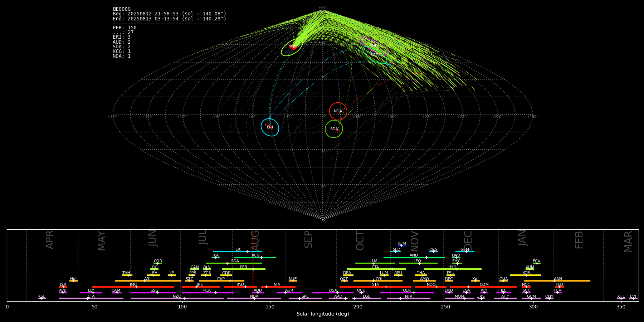644x322 pixels.
Task: Click the AAN shower bar in the timeline
Action: tap(557, 281)
